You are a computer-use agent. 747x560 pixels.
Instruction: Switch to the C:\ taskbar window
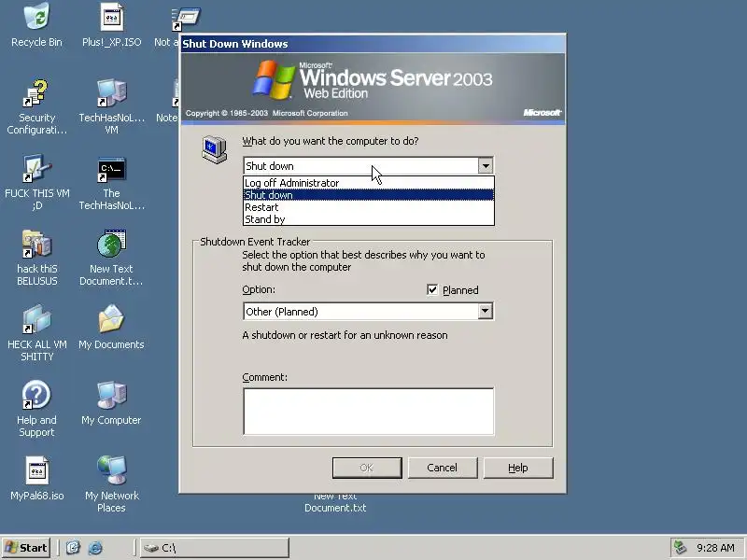tap(215, 548)
